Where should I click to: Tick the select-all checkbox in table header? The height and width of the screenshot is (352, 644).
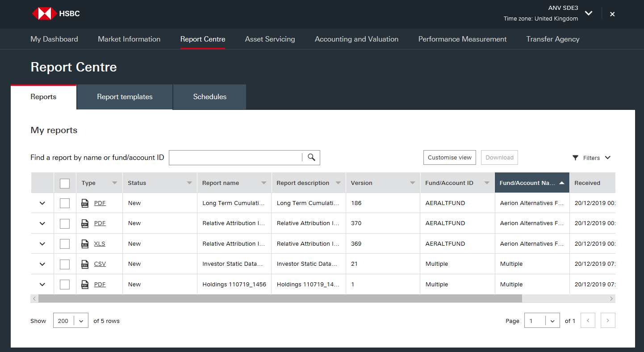coord(65,183)
